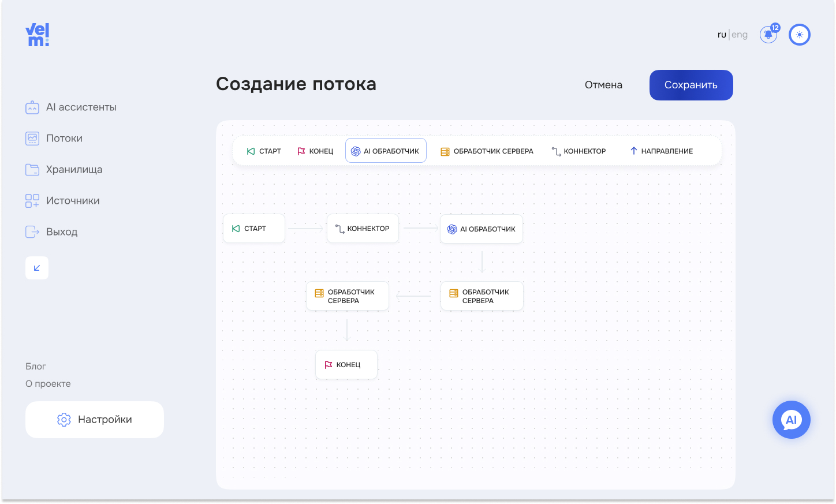Screen dimensions: 836x504
Task: Collapse the sidebar with arrow button
Action: point(37,268)
